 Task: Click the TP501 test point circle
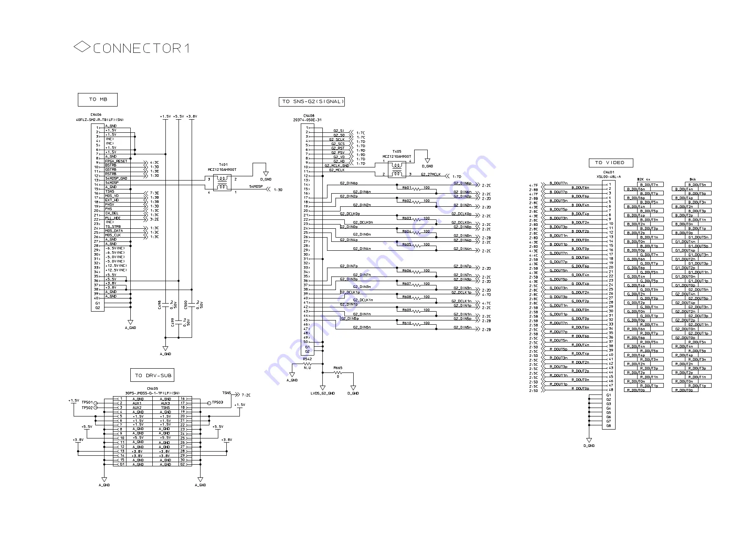coord(96,403)
